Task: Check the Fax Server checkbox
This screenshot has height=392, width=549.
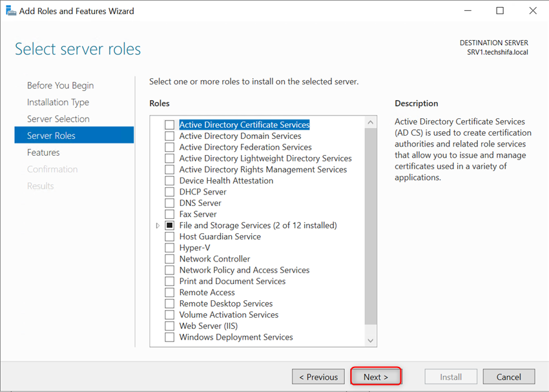Action: [171, 214]
